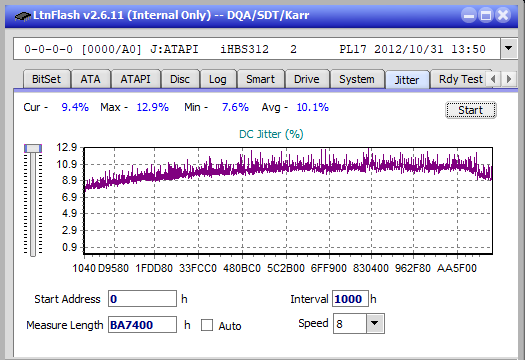This screenshot has width=525, height=360.
Task: Close the LtnFlash window
Action: tap(503, 15)
